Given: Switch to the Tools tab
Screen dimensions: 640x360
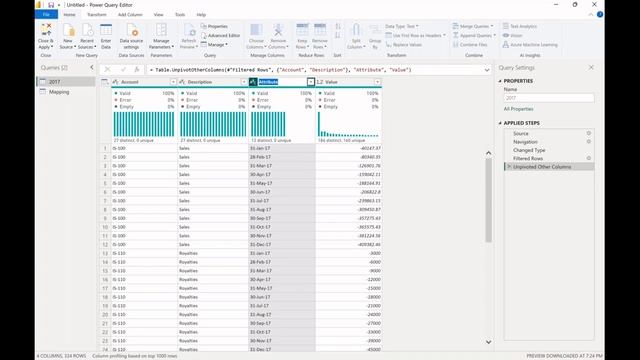Looking at the screenshot, I should [180, 15].
